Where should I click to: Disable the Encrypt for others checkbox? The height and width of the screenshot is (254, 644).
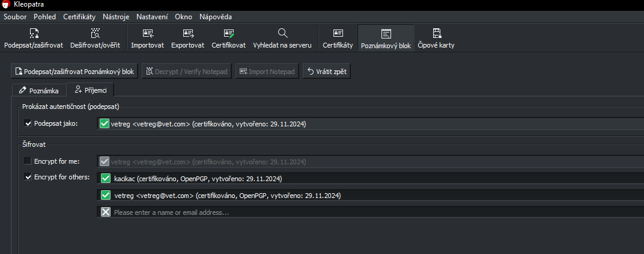(28, 177)
